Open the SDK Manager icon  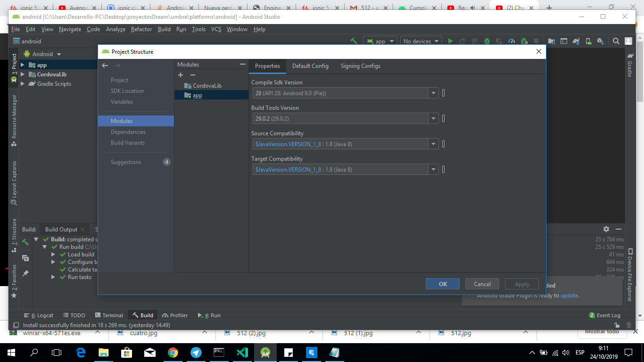[600, 41]
